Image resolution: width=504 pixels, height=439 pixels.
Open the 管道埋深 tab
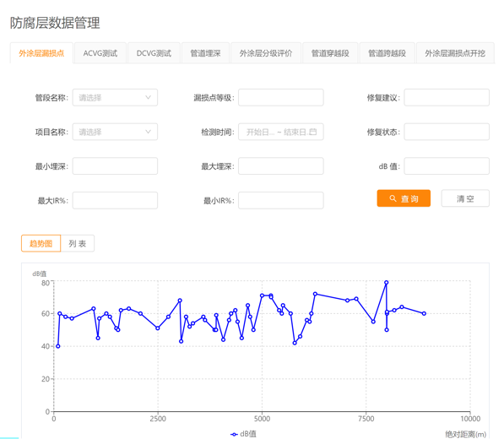[205, 53]
